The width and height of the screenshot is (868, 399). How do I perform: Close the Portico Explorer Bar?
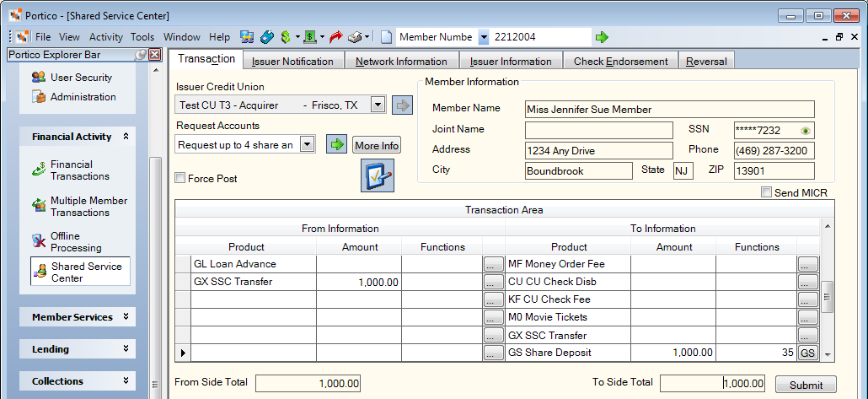(155, 54)
